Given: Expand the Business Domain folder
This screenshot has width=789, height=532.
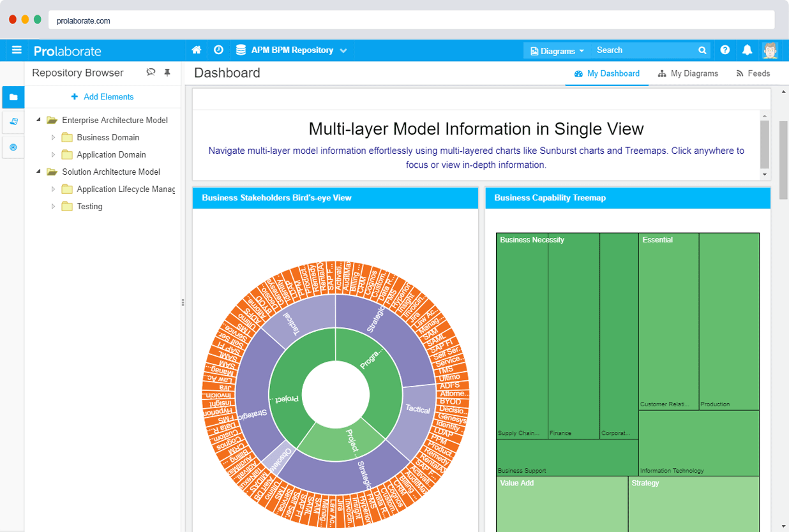Looking at the screenshot, I should point(54,137).
